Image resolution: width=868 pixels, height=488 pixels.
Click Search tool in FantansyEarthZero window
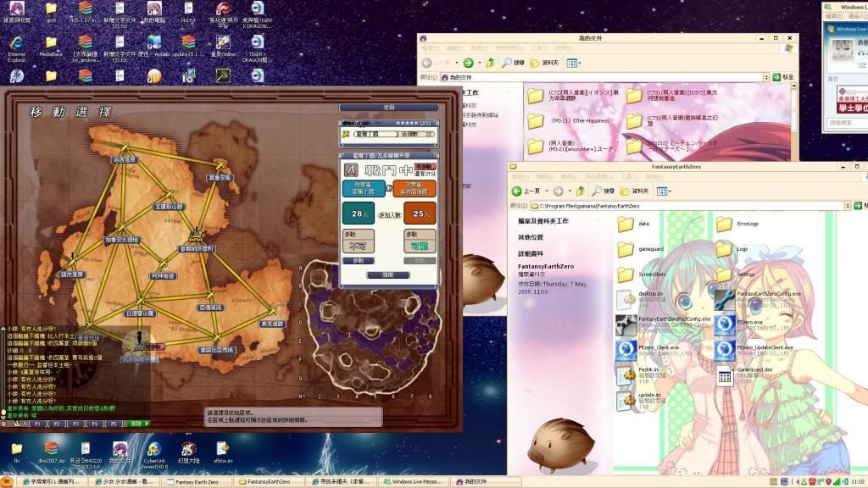click(x=603, y=191)
